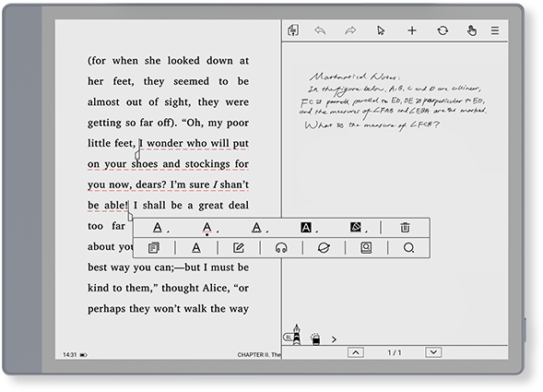Add a new page with plus icon
Screen dimensions: 543x392
[x=412, y=30]
